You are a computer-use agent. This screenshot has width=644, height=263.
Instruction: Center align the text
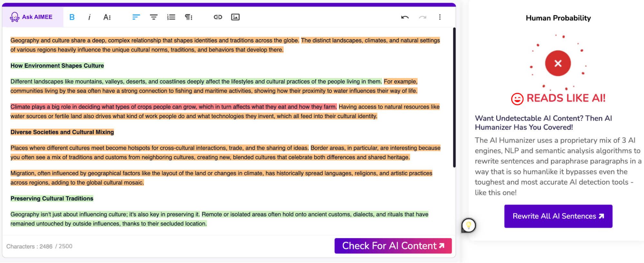pos(154,17)
